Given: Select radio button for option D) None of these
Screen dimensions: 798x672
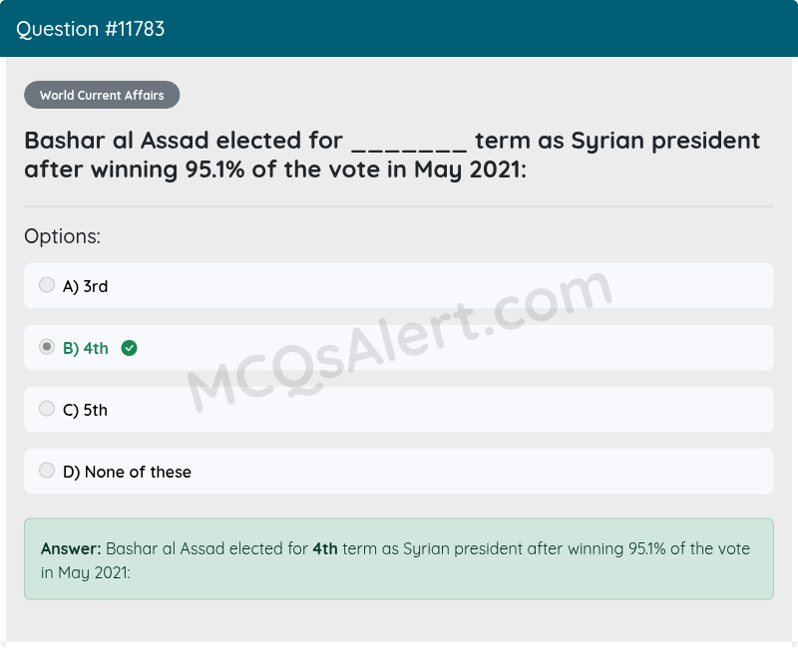Looking at the screenshot, I should [x=47, y=470].
